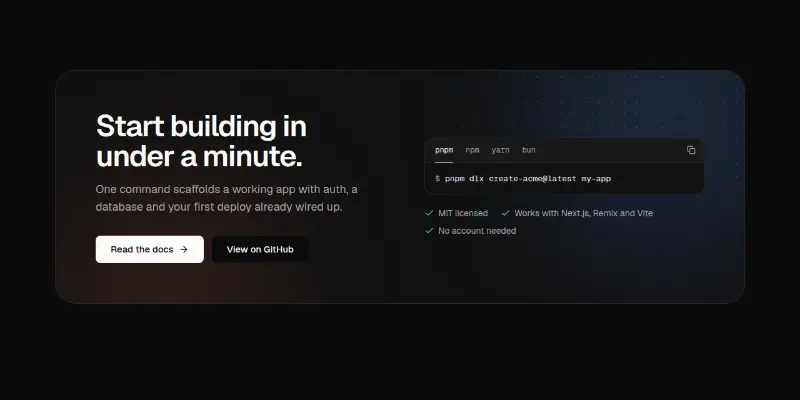The image size is (800, 400).
Task: Click the No account needed text
Action: coord(477,231)
